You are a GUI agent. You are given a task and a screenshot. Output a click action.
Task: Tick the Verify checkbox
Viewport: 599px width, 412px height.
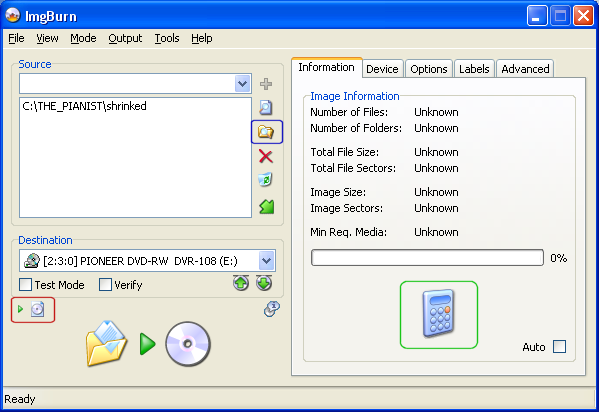tap(105, 285)
